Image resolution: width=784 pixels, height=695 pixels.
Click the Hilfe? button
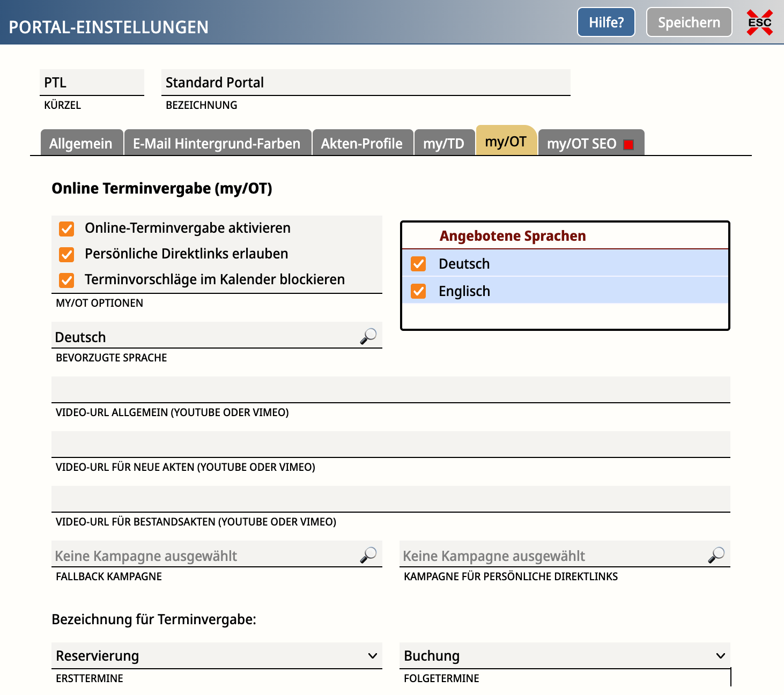(606, 23)
